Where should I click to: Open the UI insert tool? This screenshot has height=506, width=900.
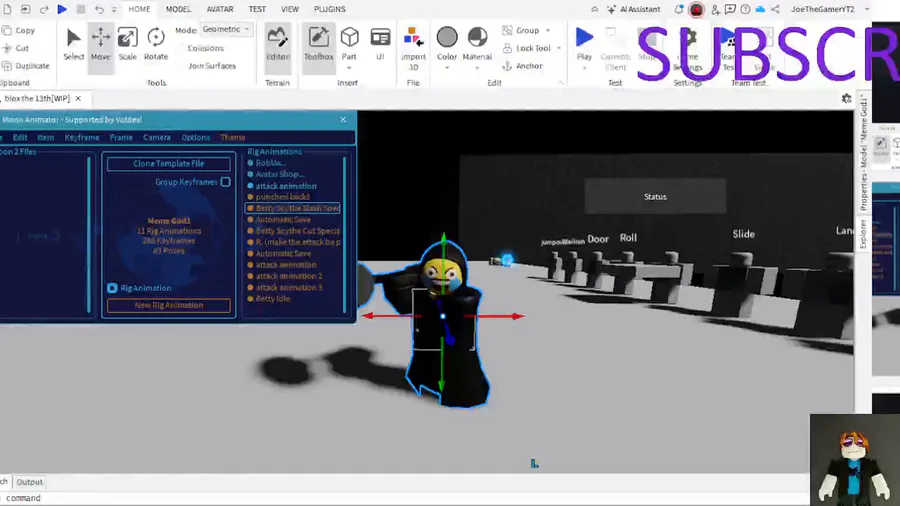pos(380,45)
